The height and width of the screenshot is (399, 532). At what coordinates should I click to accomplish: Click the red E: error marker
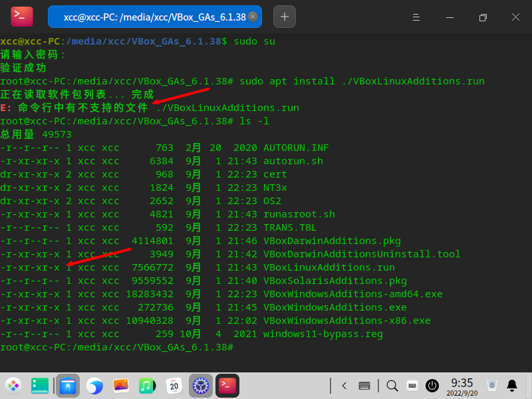(x=6, y=108)
